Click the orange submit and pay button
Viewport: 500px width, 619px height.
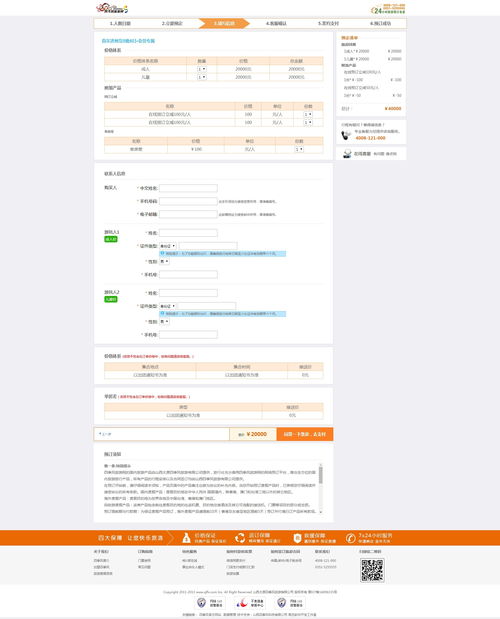point(305,434)
